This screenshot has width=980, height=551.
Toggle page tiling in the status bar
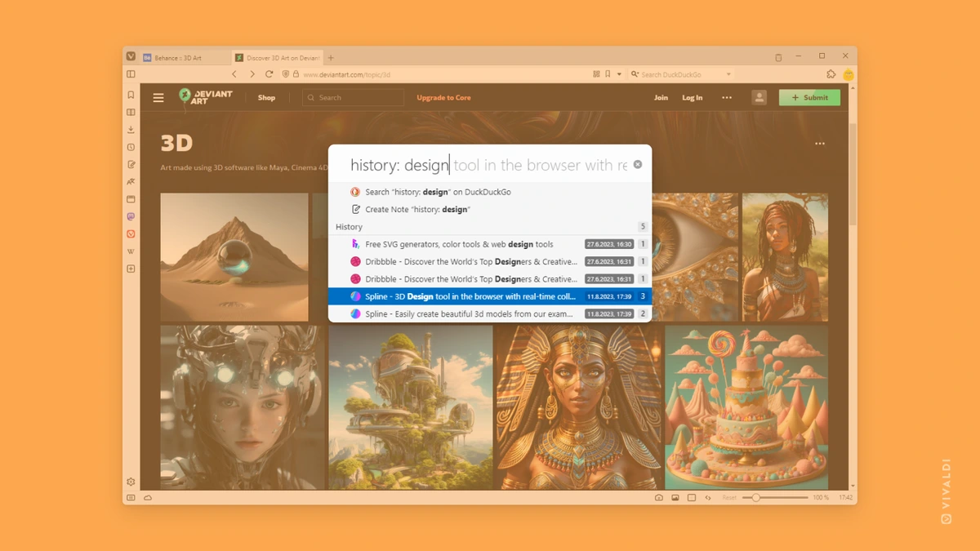pos(690,496)
